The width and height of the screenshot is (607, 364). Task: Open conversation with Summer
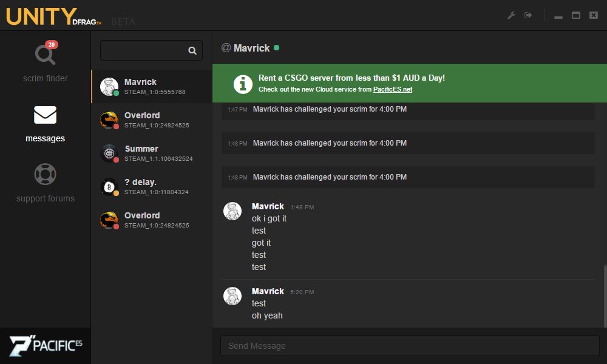click(x=152, y=153)
